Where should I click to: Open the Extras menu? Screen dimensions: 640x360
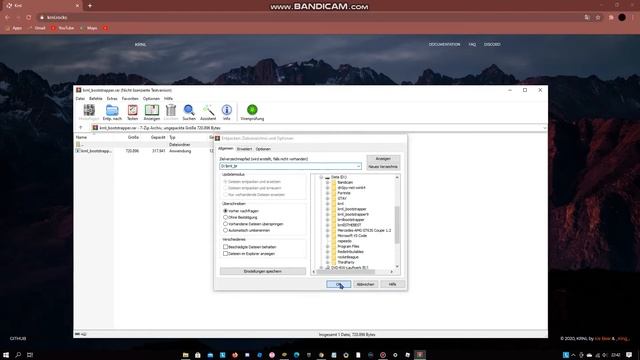(112, 99)
